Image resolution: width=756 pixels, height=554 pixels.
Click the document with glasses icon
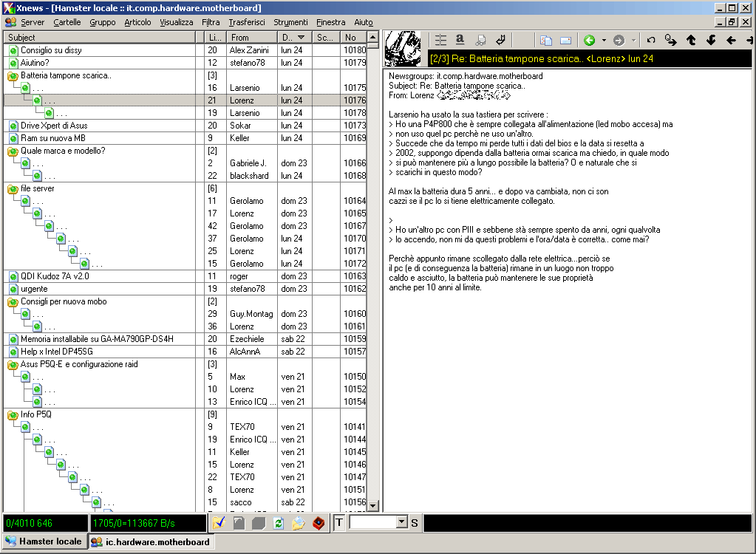click(480, 40)
